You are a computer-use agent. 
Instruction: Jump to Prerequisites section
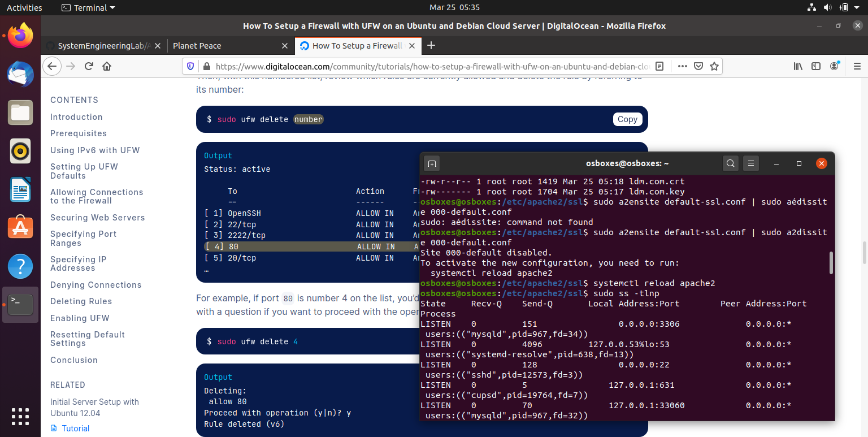tap(79, 133)
